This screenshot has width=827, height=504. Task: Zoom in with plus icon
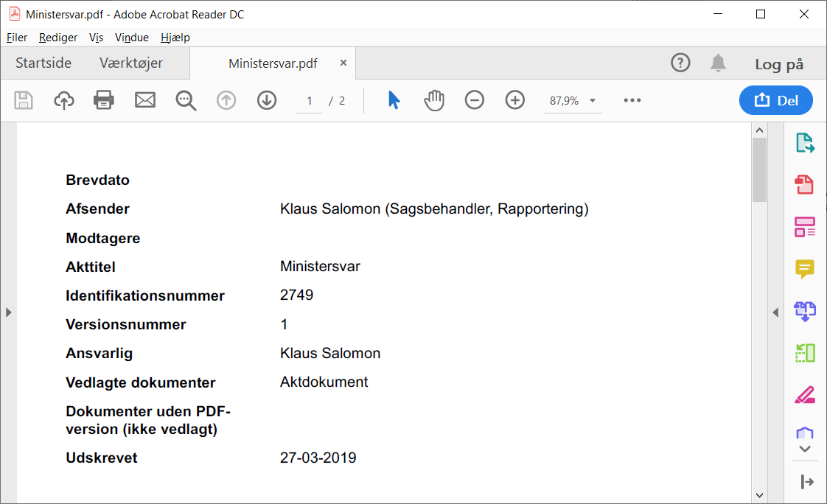(515, 101)
